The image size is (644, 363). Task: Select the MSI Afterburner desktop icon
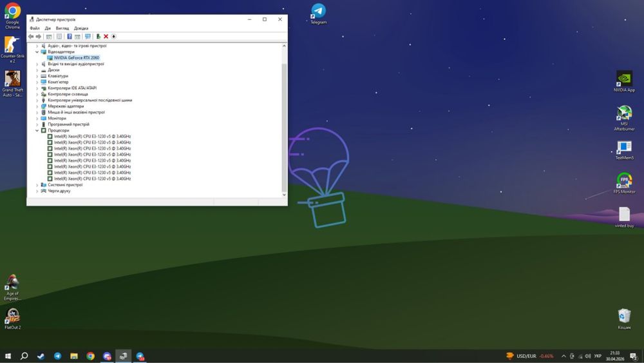(x=624, y=118)
